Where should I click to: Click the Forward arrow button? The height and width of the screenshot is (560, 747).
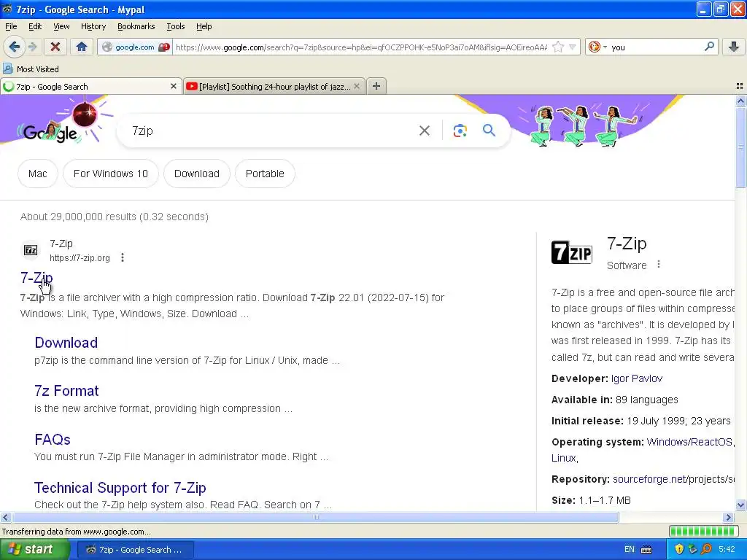point(32,47)
